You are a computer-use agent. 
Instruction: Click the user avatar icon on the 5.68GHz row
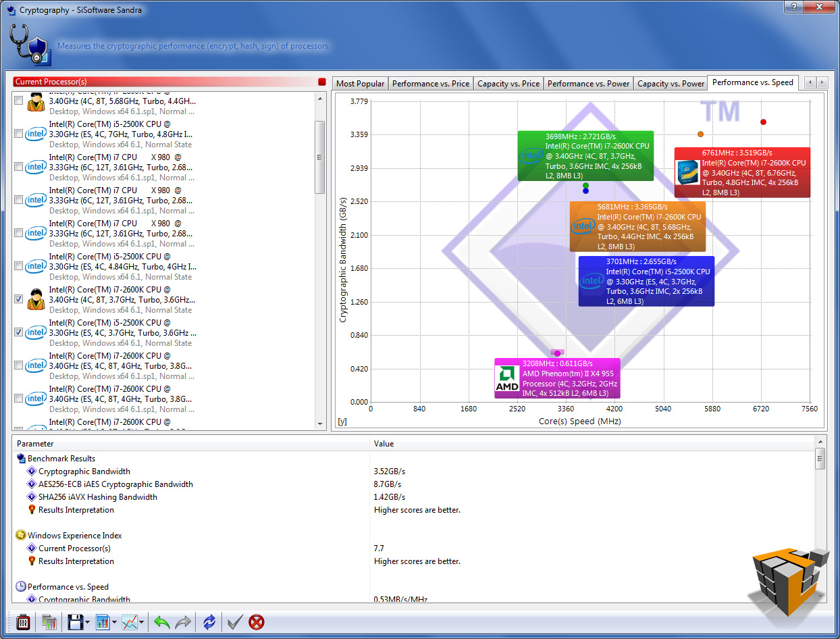coord(36,102)
